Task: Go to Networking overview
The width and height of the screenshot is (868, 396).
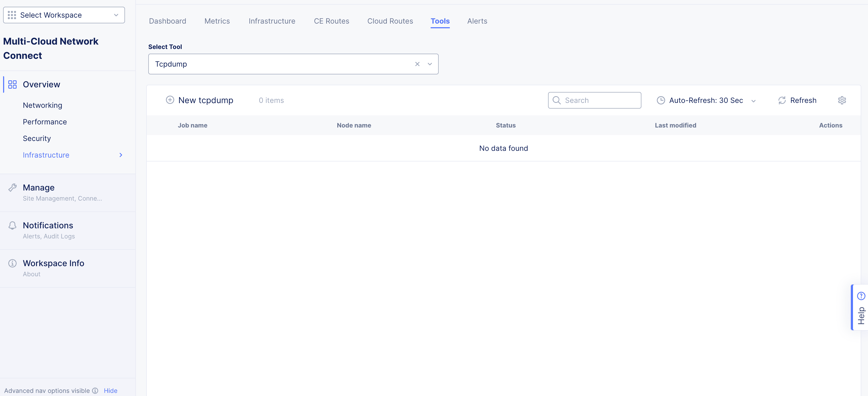Action: coord(43,105)
